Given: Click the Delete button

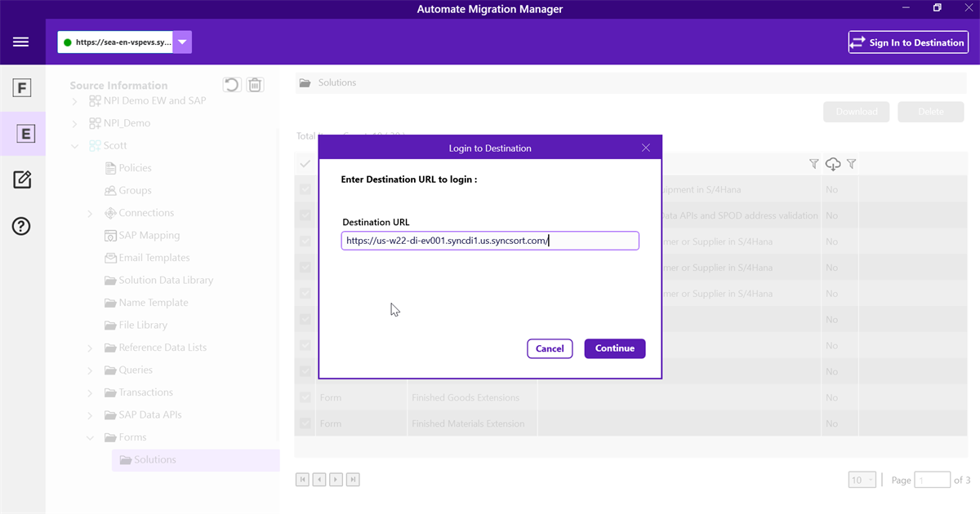Looking at the screenshot, I should 930,112.
